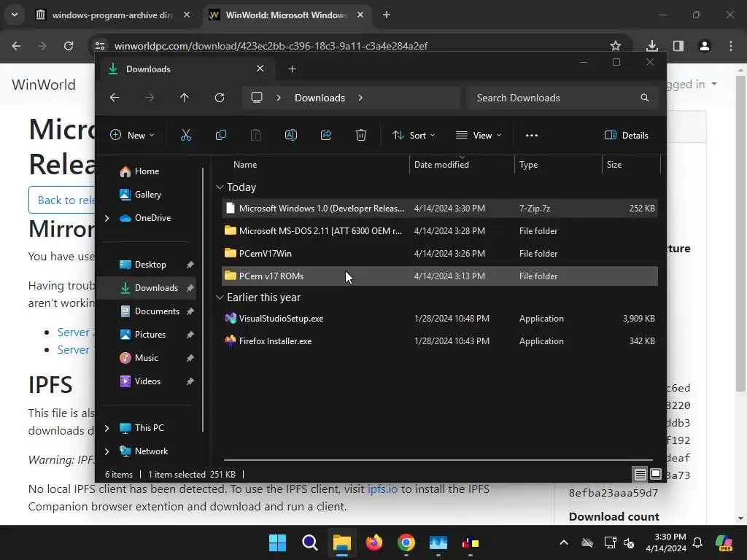
Task: Click the chevron after Downloads in address bar
Action: (360, 98)
